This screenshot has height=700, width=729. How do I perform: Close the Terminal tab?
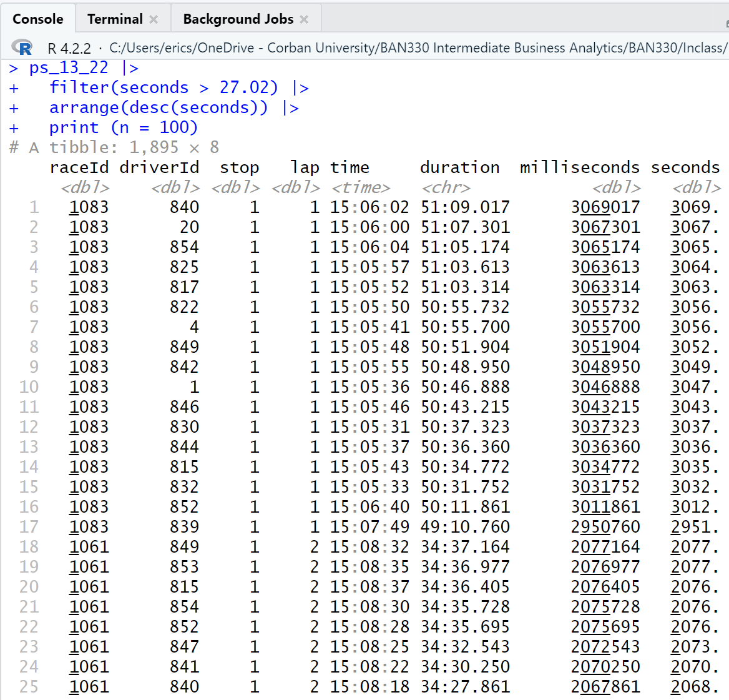[x=154, y=19]
